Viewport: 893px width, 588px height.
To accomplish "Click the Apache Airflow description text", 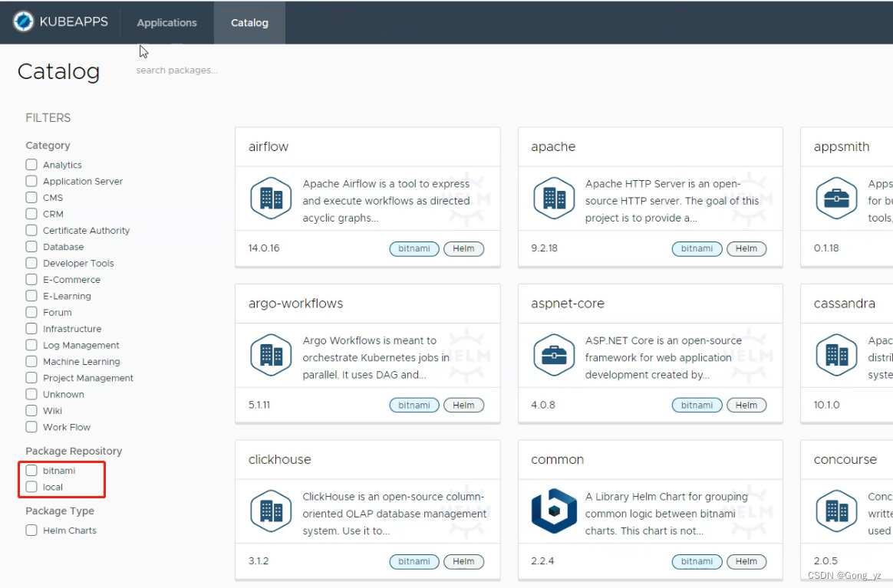I will pos(386,201).
